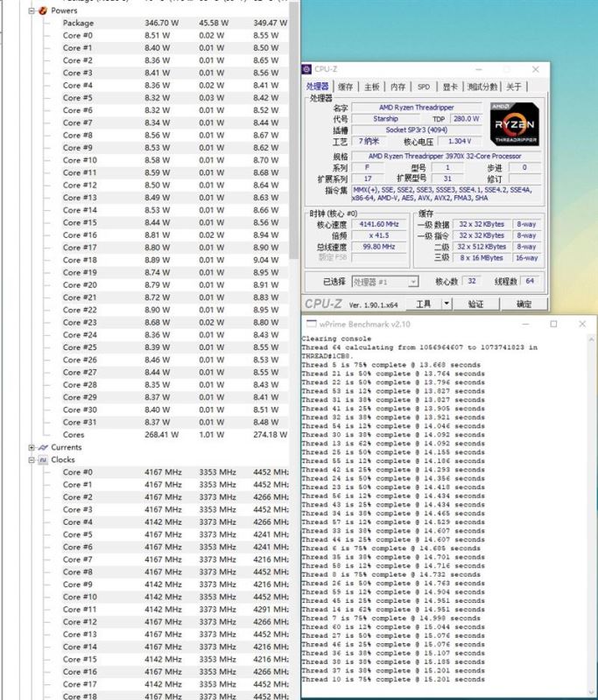This screenshot has height=700, width=598.
Task: Click the 确定 button in CPU-Z
Action: pos(524,304)
